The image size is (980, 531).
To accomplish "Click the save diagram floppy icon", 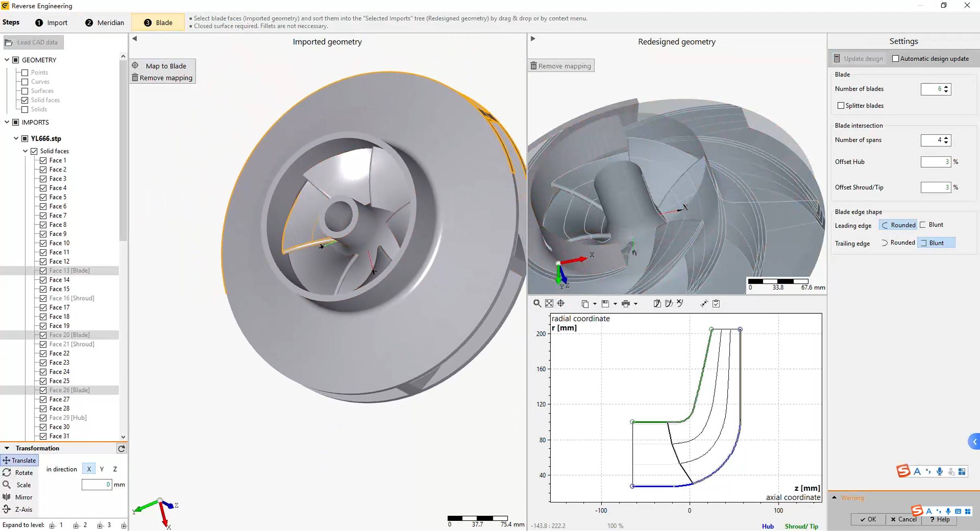I will pos(605,304).
